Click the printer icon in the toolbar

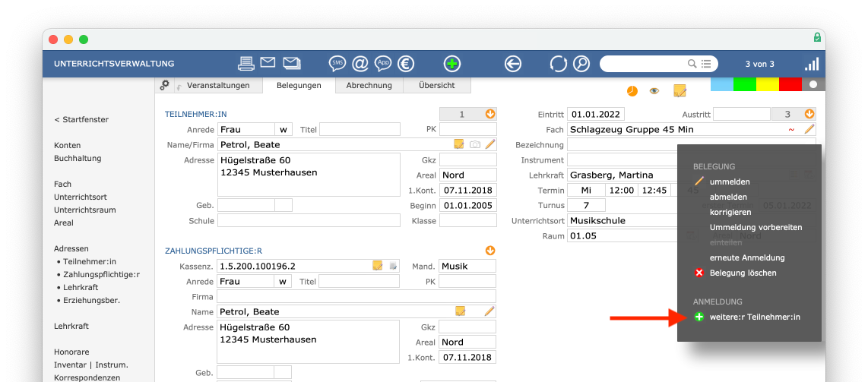click(x=246, y=64)
